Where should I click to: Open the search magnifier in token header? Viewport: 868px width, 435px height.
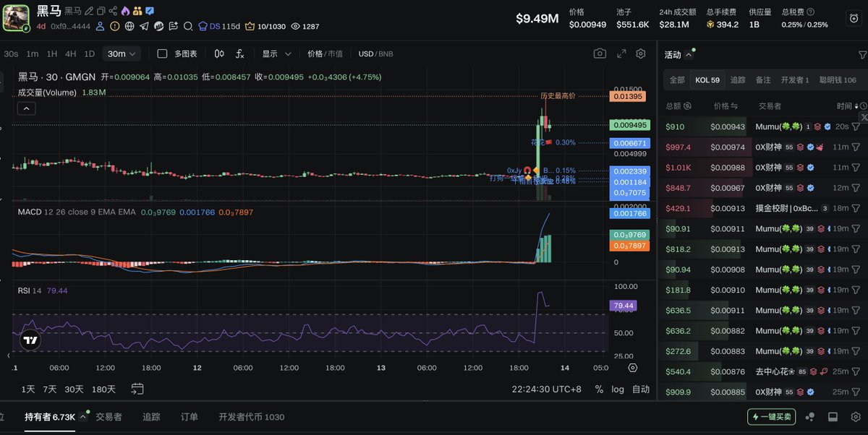coord(188,26)
